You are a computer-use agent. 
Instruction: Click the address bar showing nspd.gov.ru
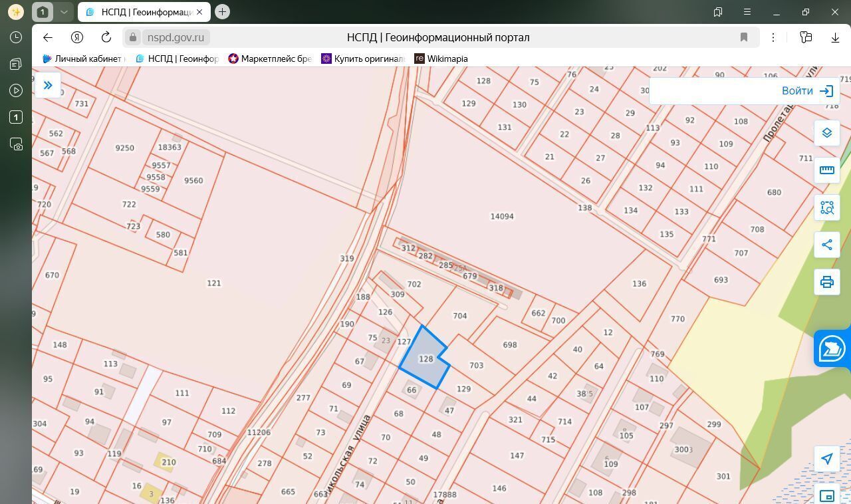pos(176,37)
